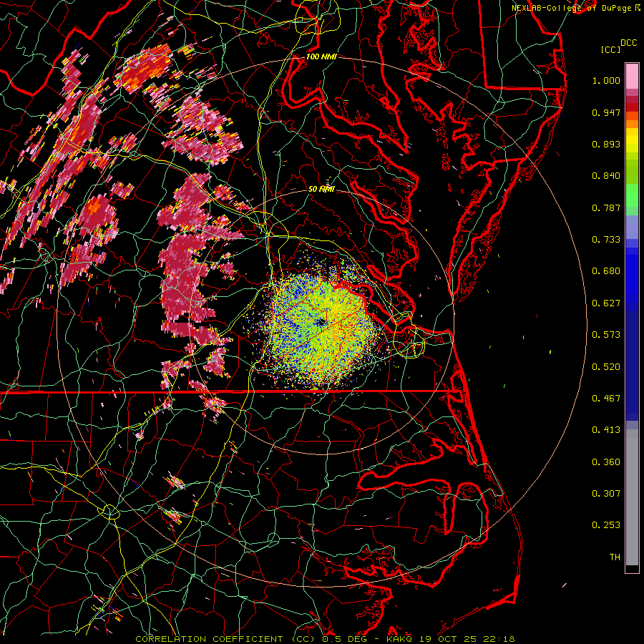Click the DCC product label above the scale
Screen dimensions: 644x644
[628, 43]
